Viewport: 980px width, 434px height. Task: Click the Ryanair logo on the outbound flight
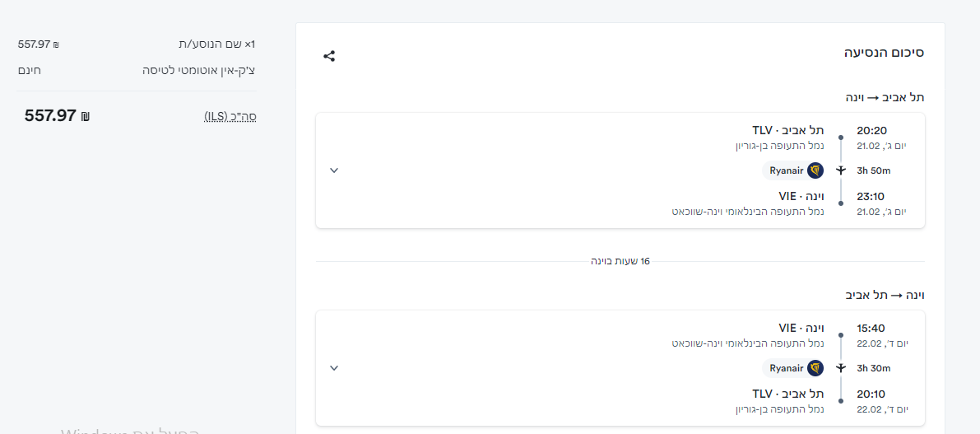[x=815, y=170]
